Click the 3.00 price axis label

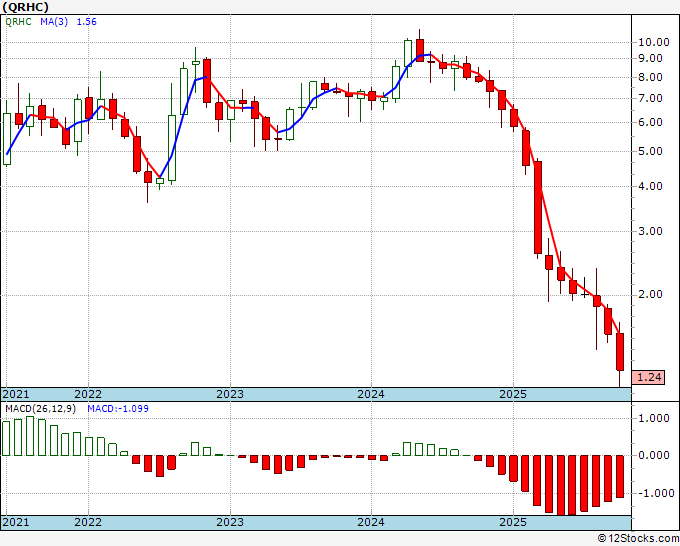coord(650,232)
